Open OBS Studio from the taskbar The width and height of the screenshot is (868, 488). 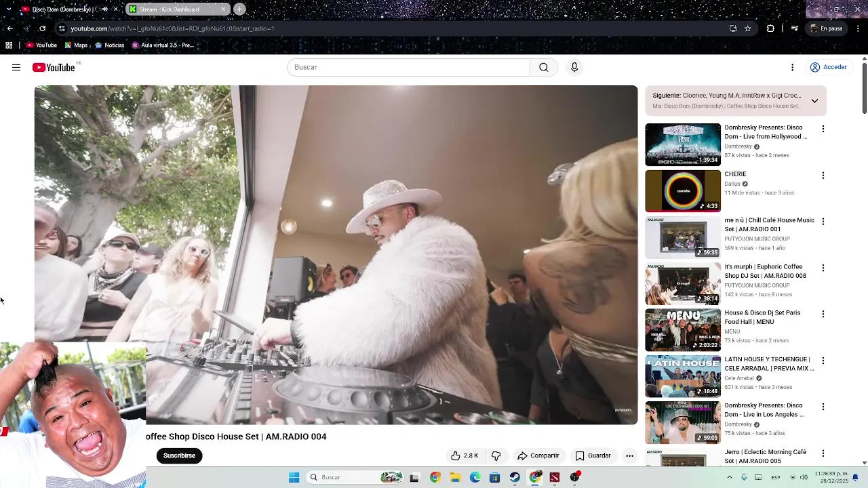point(575,477)
